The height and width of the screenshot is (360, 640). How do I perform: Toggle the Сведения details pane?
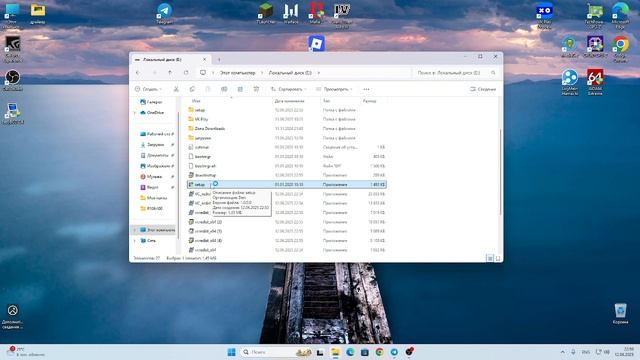pyautogui.click(x=483, y=89)
